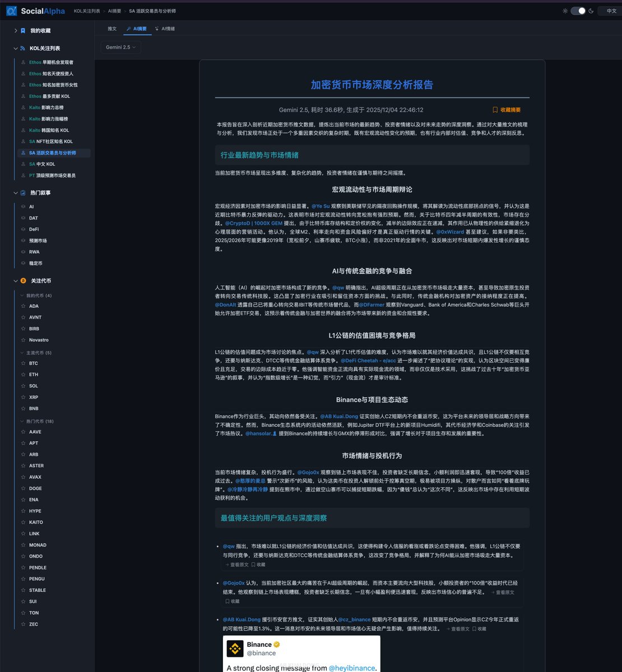Click the star icon next to AVNT
Screen dimensions: 622x672
click(23, 318)
